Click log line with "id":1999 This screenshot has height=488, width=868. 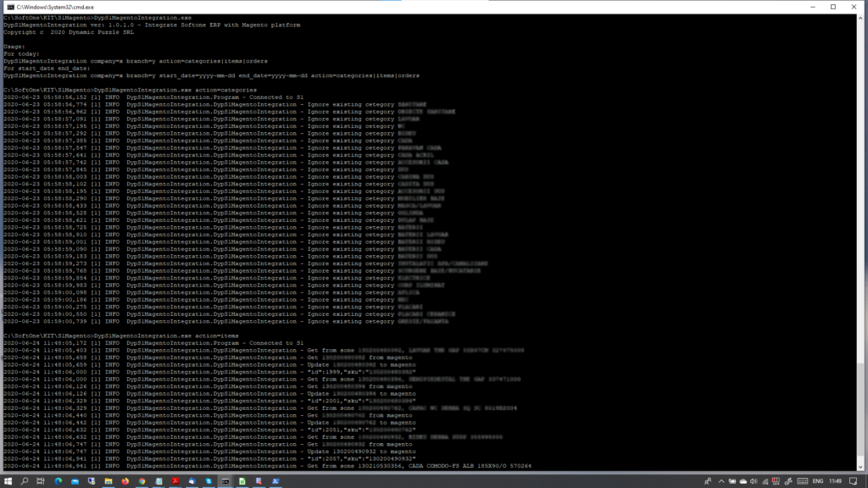pos(210,372)
